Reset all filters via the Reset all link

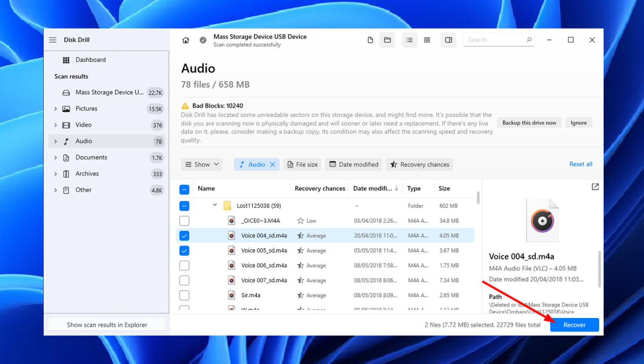pos(580,164)
